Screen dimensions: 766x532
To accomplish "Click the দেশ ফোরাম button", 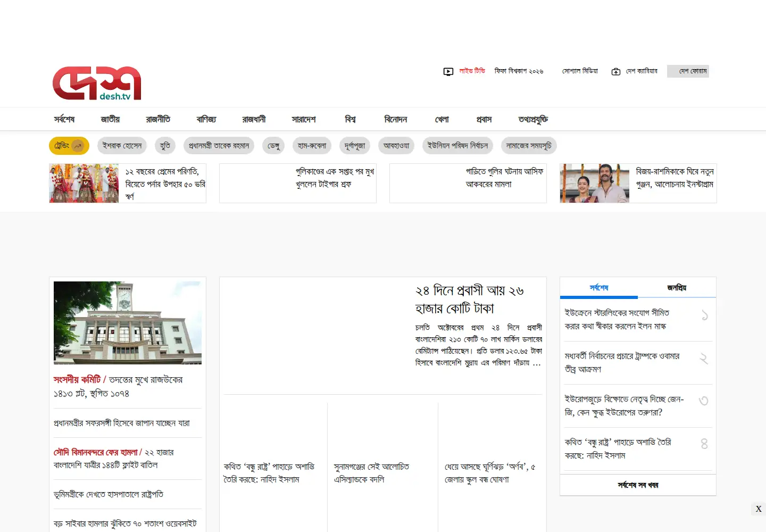I will pyautogui.click(x=688, y=71).
